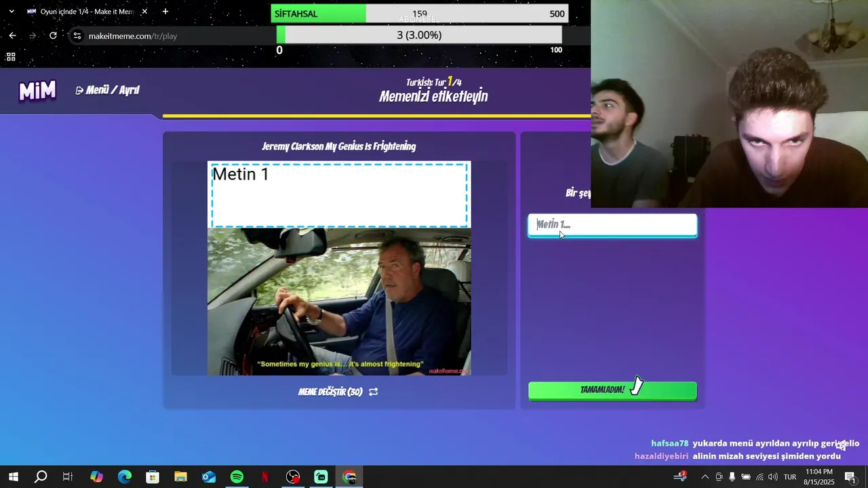Click the microphone tray icon
Screen dimensions: 868x488
[x=732, y=477]
